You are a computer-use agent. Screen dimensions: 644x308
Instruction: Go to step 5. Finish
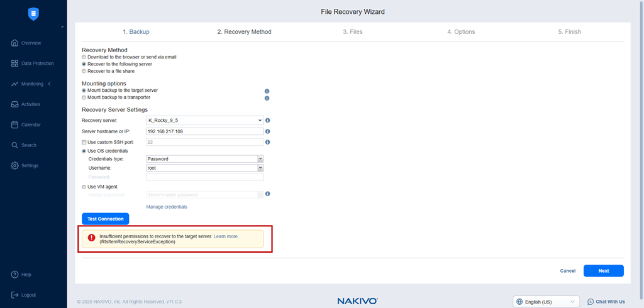tap(570, 31)
